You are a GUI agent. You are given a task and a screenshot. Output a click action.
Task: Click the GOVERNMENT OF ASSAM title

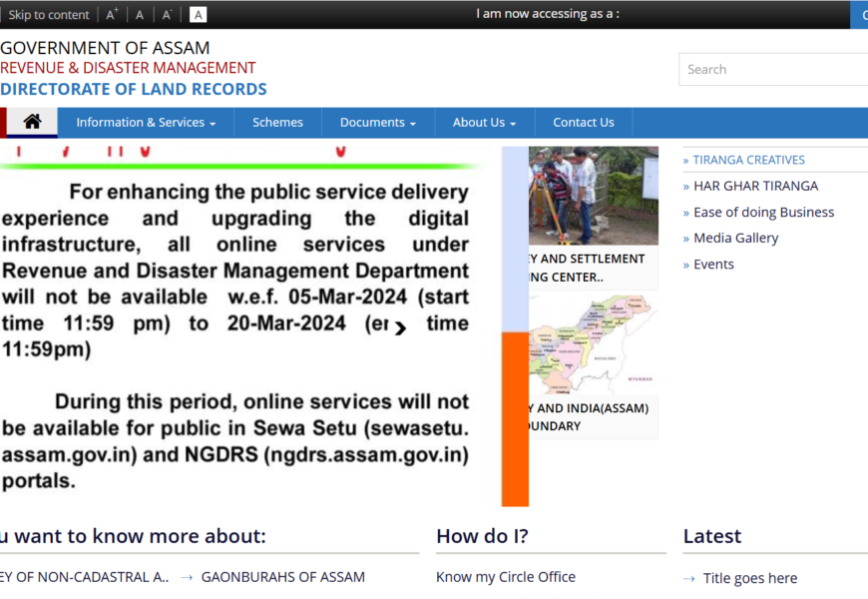[105, 48]
